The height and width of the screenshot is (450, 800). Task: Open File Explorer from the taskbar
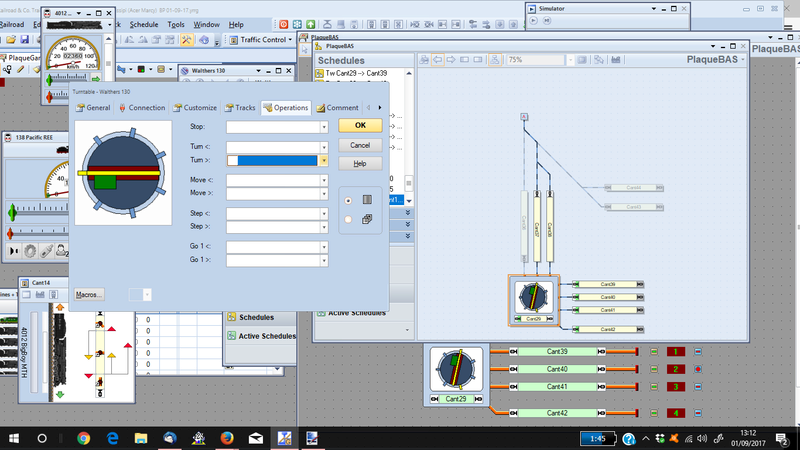[141, 438]
